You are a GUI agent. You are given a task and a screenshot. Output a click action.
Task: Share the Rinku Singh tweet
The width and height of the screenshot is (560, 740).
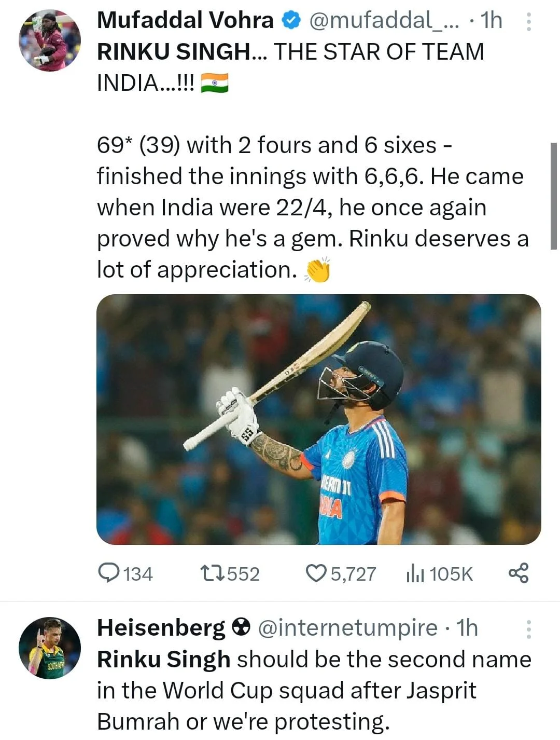(x=519, y=573)
